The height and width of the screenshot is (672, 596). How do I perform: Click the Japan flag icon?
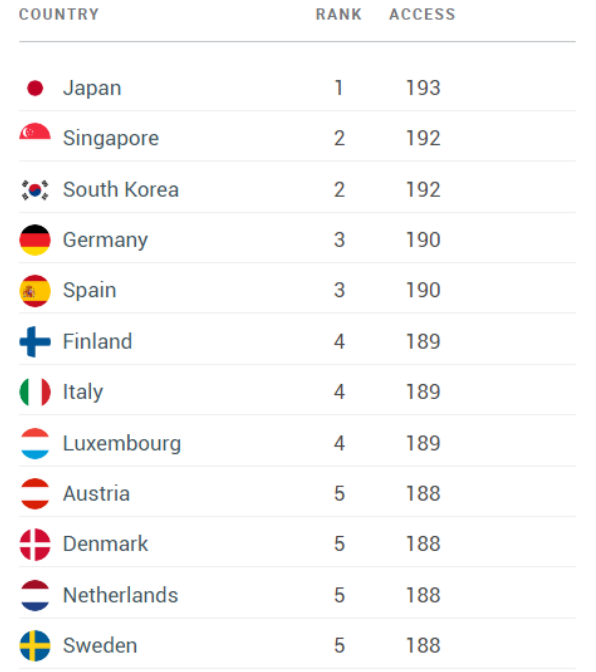pyautogui.click(x=35, y=88)
